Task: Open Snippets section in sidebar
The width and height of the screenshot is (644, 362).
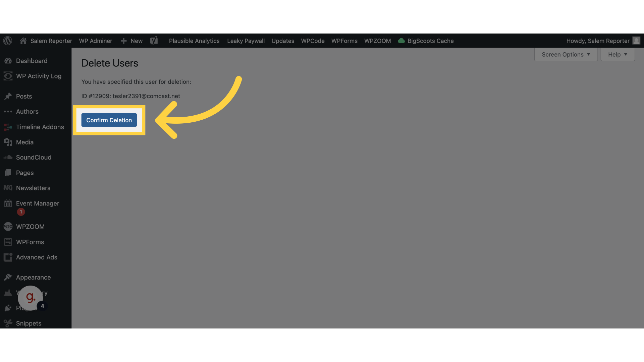Action: coord(28,323)
